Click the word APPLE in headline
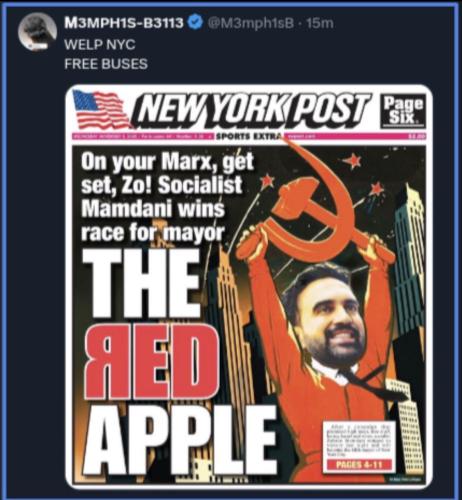Image resolution: width=462 pixels, height=500 pixels. (179, 440)
